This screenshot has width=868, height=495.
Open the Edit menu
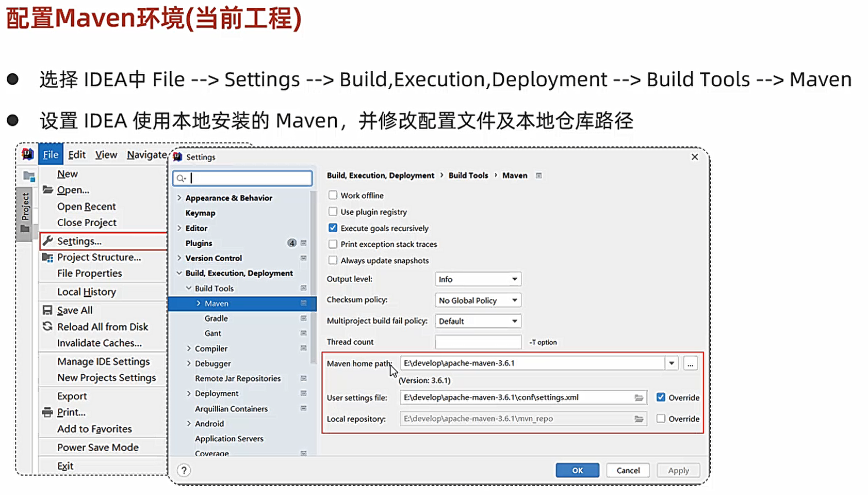point(77,154)
